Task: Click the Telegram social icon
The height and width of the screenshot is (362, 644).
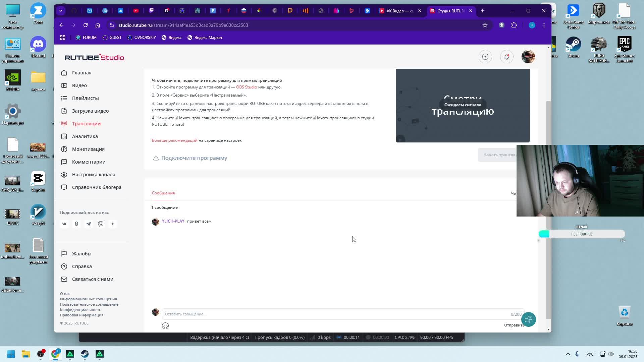Action: point(89,224)
